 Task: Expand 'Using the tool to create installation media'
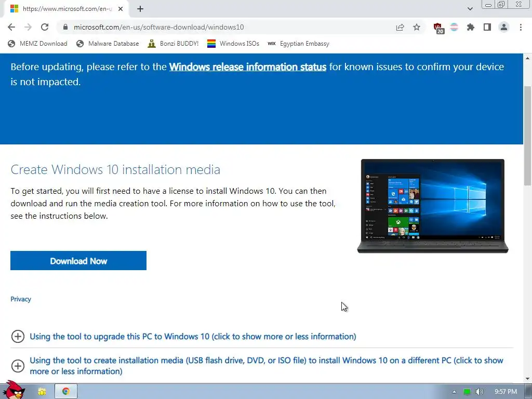[x=267, y=366]
